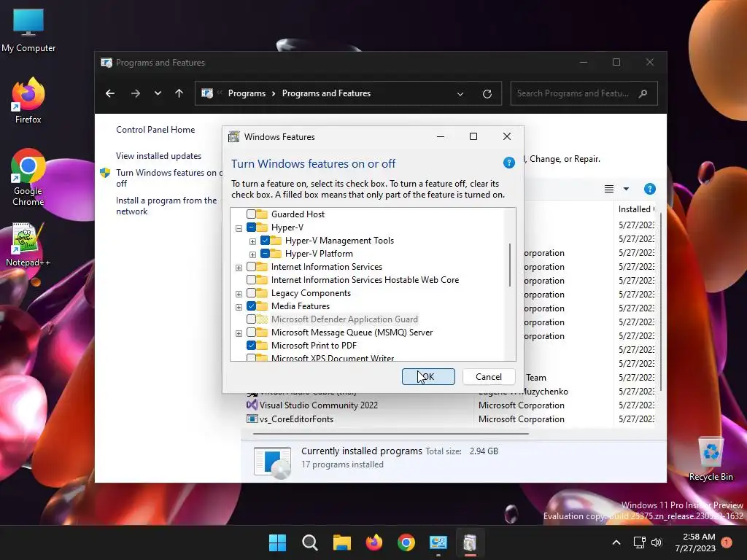
Task: Expand the Legacy Components node
Action: coord(239,294)
